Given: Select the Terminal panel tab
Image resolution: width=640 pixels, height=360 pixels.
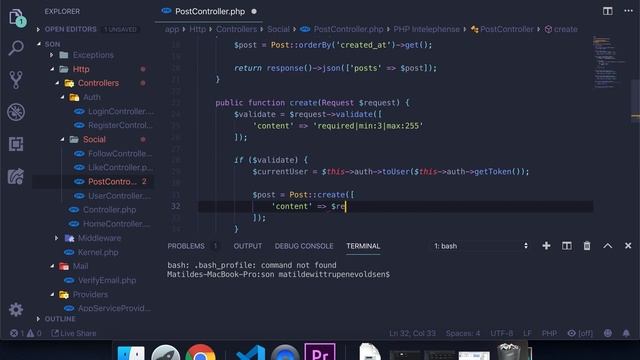Looking at the screenshot, I should tap(363, 246).
